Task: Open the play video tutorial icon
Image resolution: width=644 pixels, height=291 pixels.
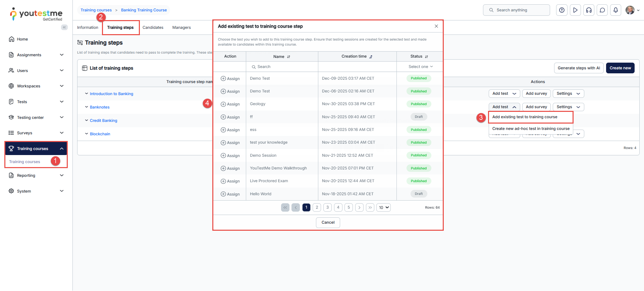Action: tap(575, 10)
